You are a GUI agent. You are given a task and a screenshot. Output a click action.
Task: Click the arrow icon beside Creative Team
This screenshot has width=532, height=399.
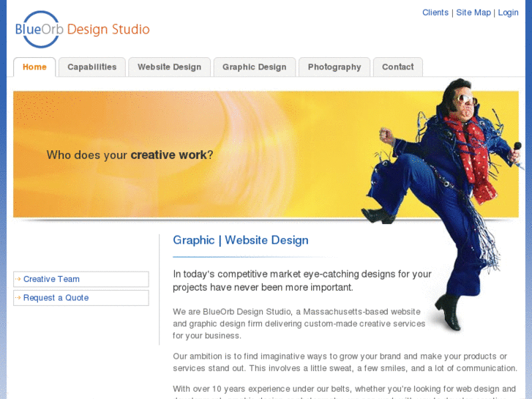(x=18, y=279)
